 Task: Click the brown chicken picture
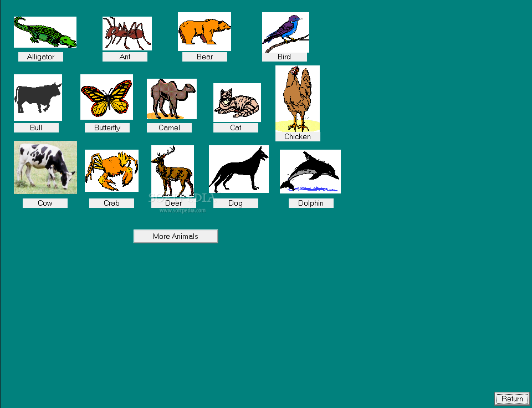pyautogui.click(x=298, y=99)
